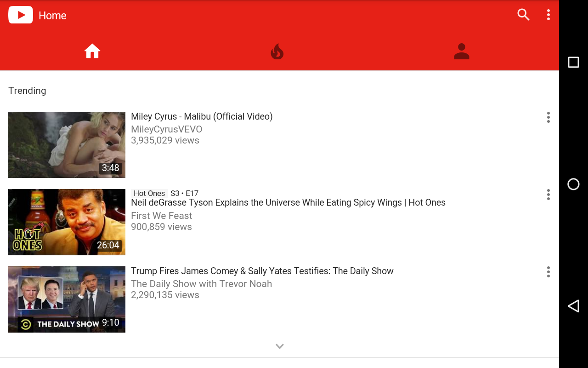Open options for The Daily Show video
The height and width of the screenshot is (368, 588).
click(x=548, y=272)
